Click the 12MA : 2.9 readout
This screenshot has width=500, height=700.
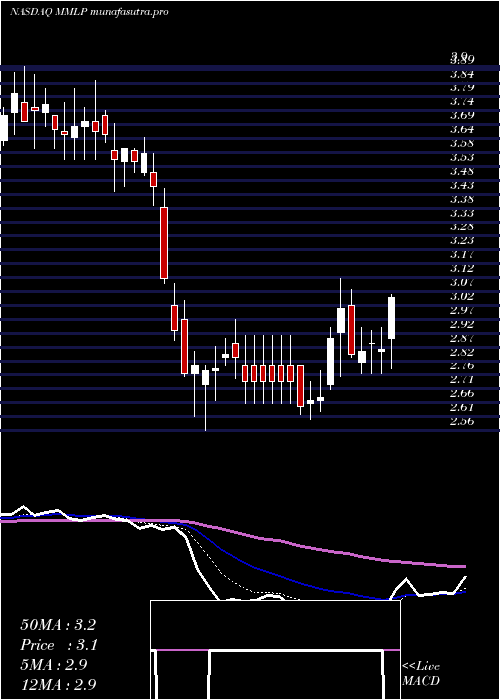58,685
